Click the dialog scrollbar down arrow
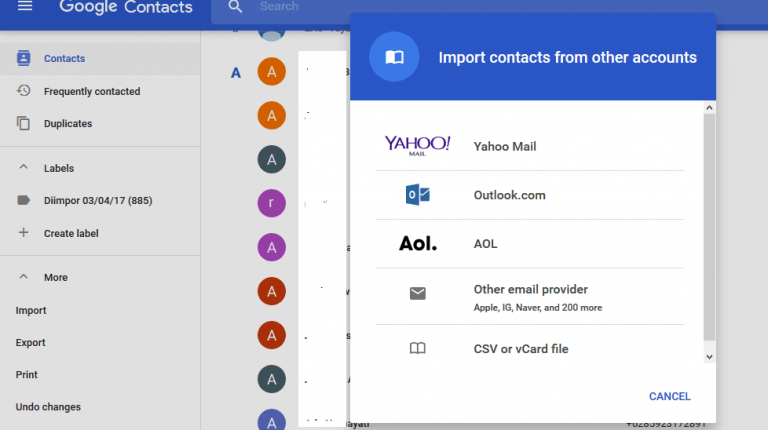The height and width of the screenshot is (430, 768). [x=709, y=357]
